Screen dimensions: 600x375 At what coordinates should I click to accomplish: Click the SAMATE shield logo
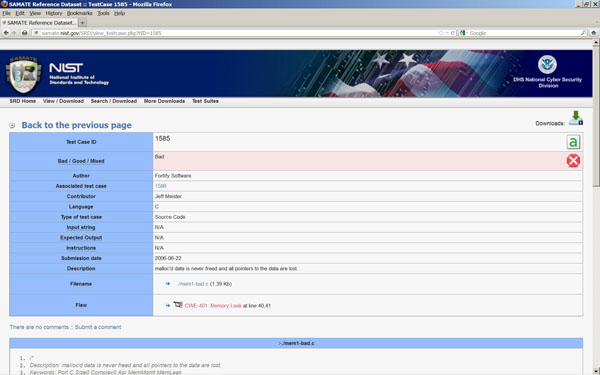click(23, 75)
